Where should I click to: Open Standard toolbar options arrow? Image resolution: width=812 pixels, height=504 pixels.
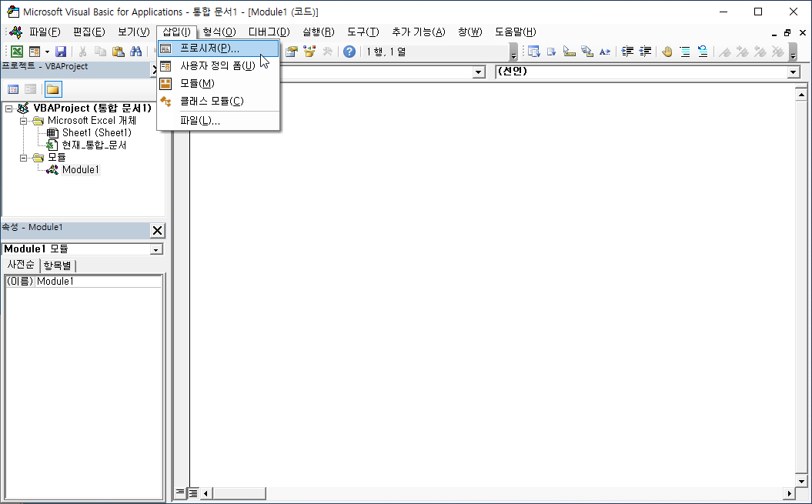[513, 52]
